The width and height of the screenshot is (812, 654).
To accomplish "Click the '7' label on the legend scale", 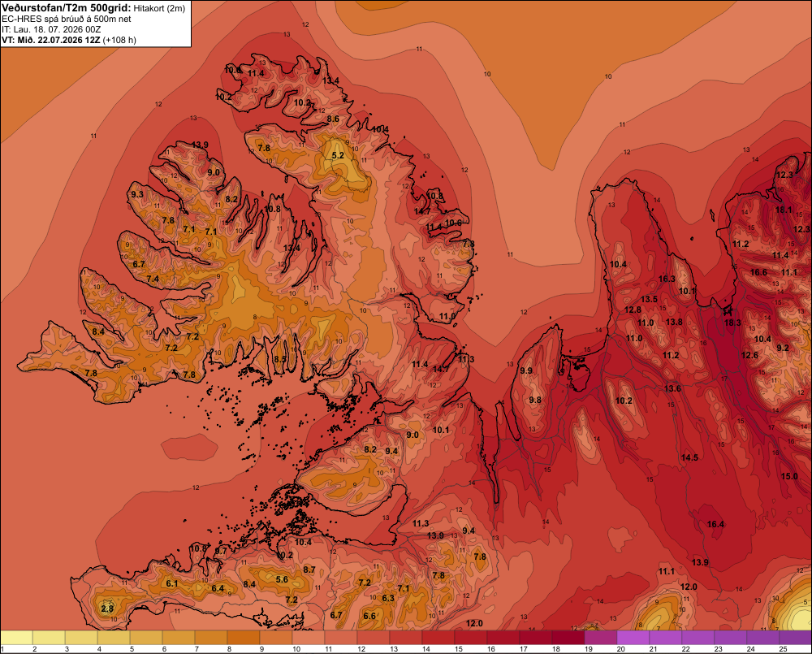I will 197,649.
